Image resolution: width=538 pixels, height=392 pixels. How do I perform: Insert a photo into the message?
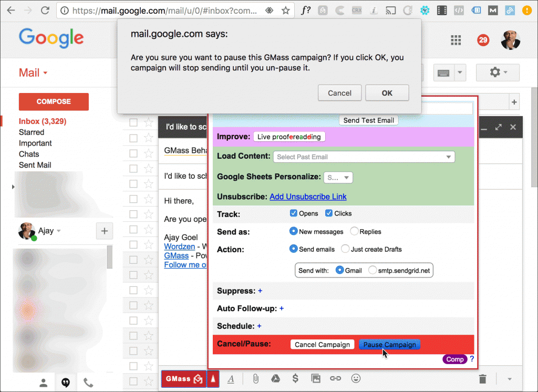(x=315, y=378)
